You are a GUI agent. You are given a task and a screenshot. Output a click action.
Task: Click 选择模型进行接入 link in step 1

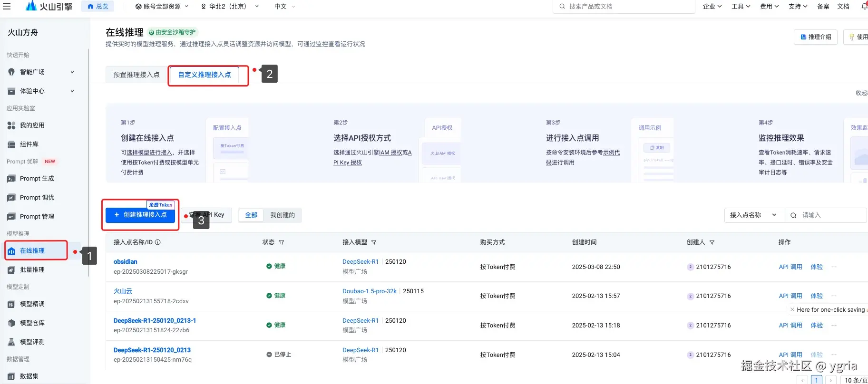149,153
